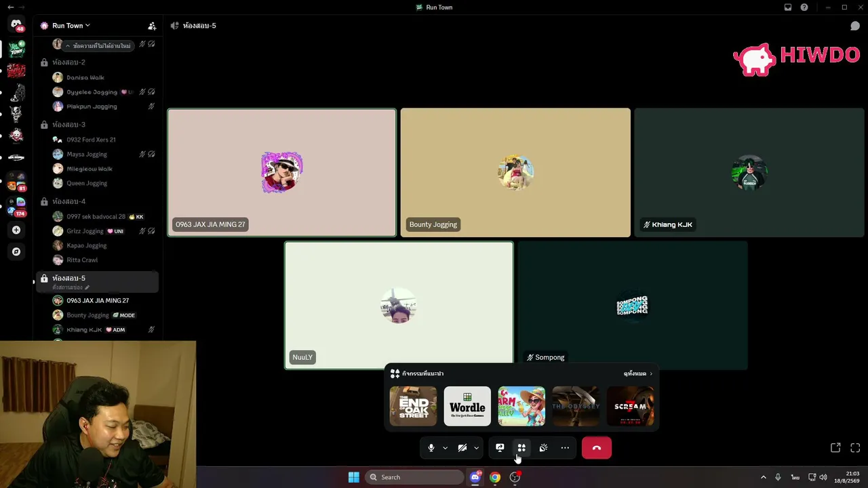
Task: Open the server folder with 174 badge
Action: click(x=16, y=207)
